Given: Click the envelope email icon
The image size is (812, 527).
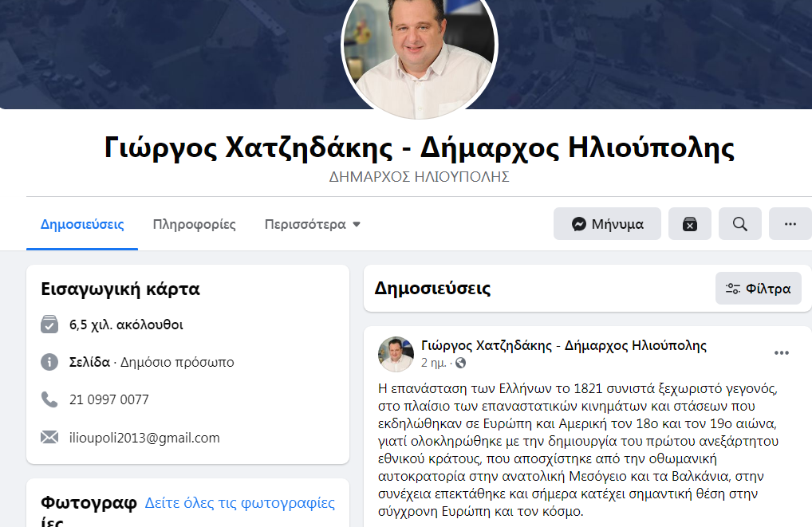Looking at the screenshot, I should pos(49,438).
